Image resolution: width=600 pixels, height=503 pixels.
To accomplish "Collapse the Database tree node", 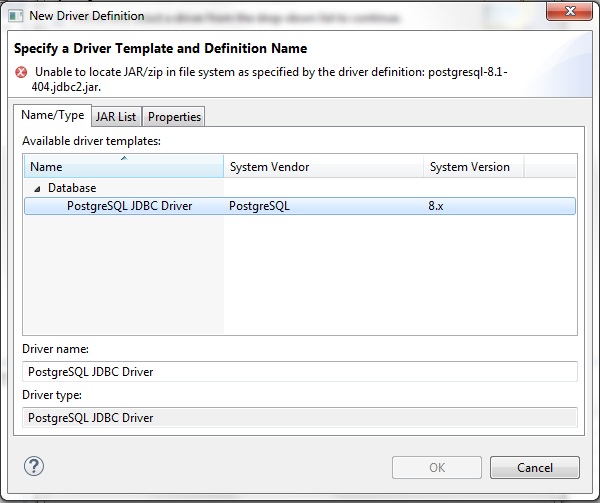I will [37, 188].
